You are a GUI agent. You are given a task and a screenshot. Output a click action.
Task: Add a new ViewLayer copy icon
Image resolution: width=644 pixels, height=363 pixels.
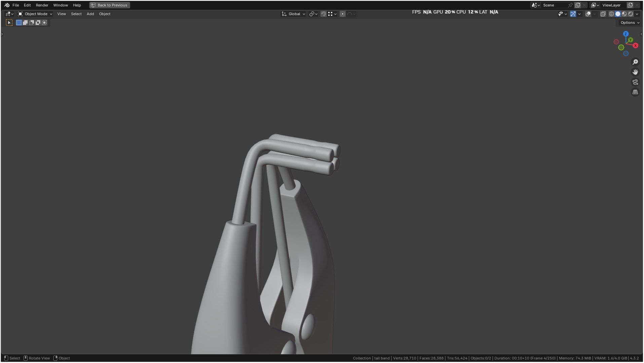click(x=630, y=5)
